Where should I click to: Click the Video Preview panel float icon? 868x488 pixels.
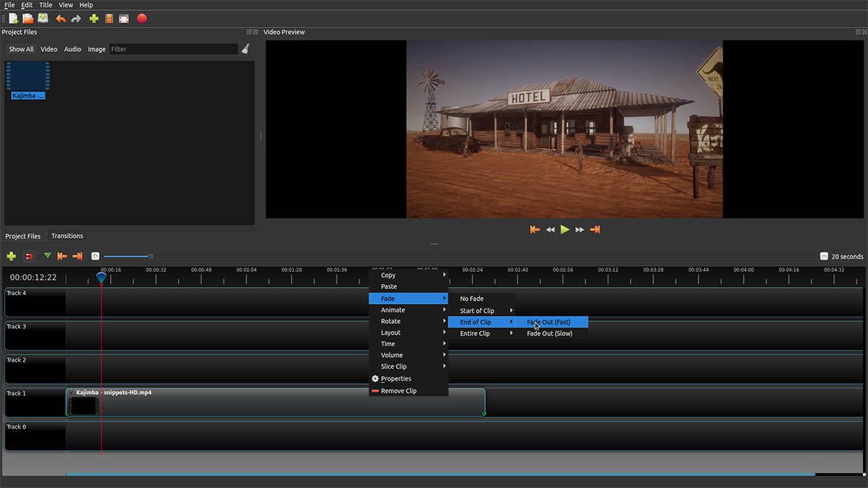coord(859,32)
